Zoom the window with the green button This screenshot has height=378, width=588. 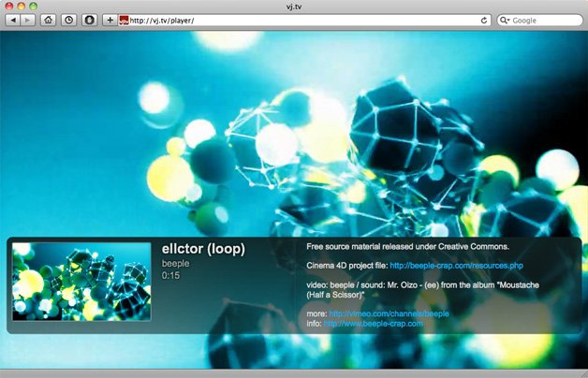[x=33, y=6]
